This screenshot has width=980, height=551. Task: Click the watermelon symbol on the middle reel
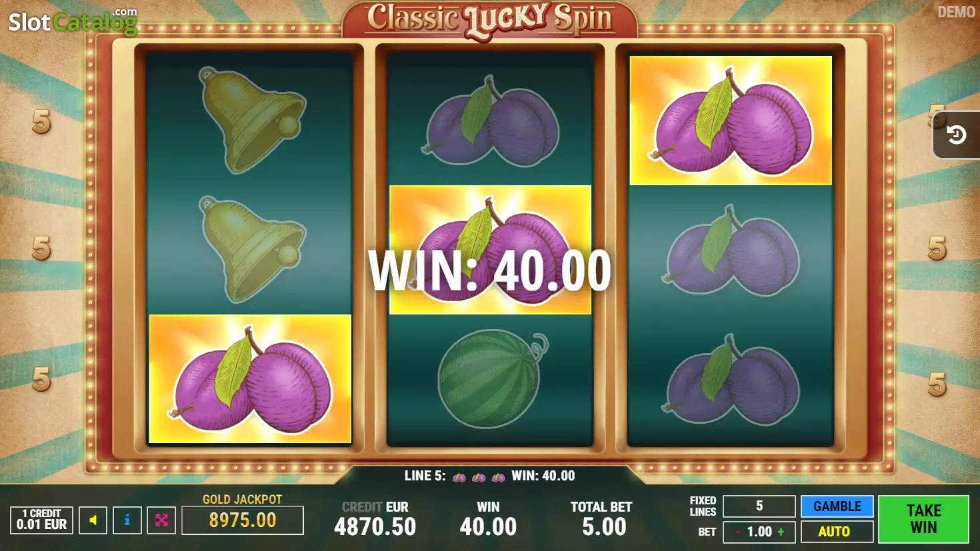pyautogui.click(x=490, y=379)
